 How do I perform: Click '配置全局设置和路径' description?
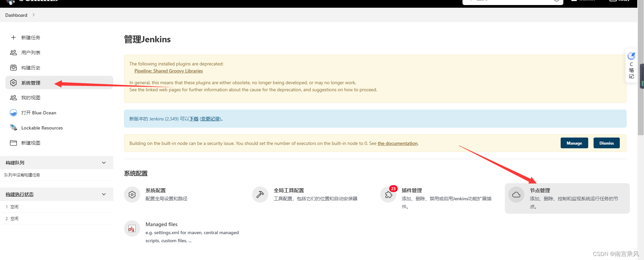point(166,199)
